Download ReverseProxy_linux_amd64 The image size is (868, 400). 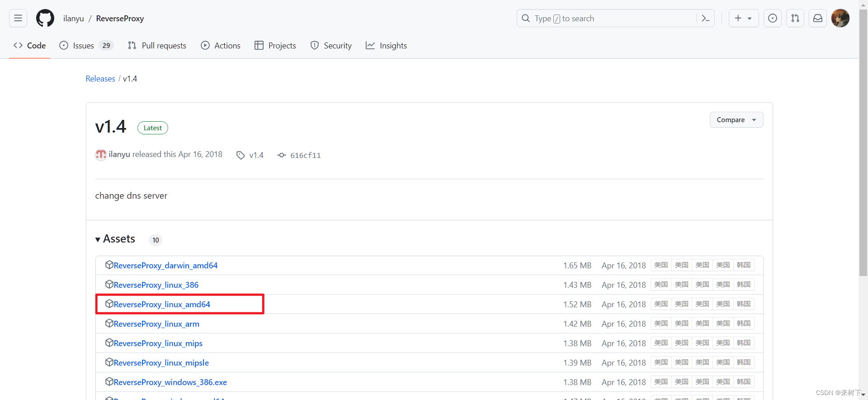162,305
